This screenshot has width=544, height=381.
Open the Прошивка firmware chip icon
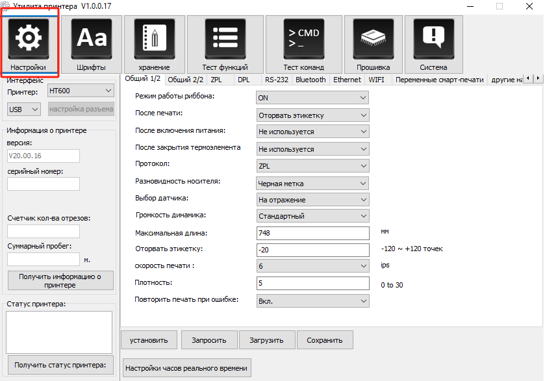[373, 39]
